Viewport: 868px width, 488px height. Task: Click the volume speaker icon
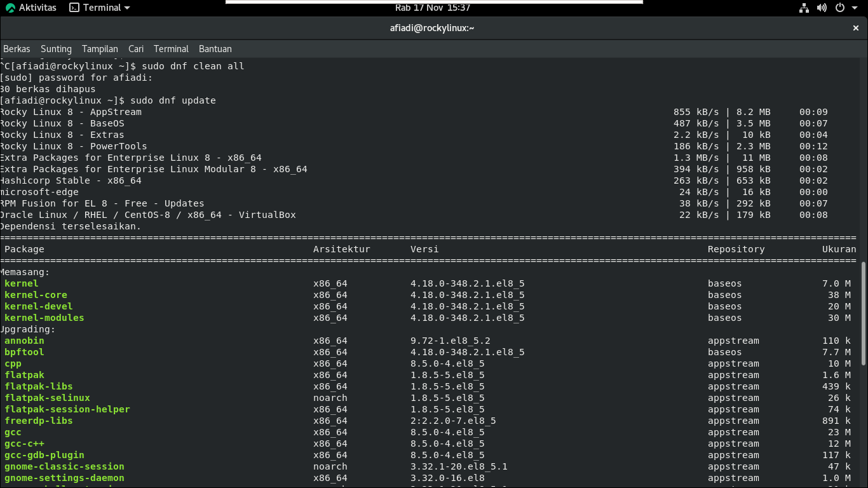click(x=822, y=8)
